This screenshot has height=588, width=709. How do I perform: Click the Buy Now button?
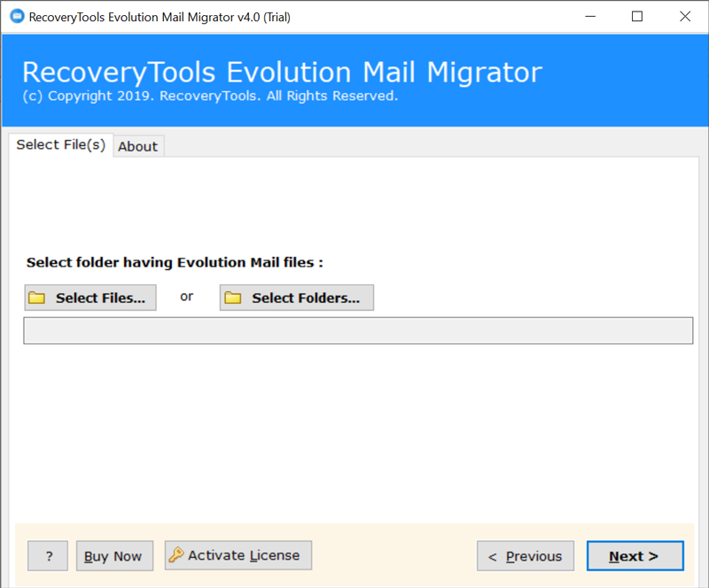point(114,556)
